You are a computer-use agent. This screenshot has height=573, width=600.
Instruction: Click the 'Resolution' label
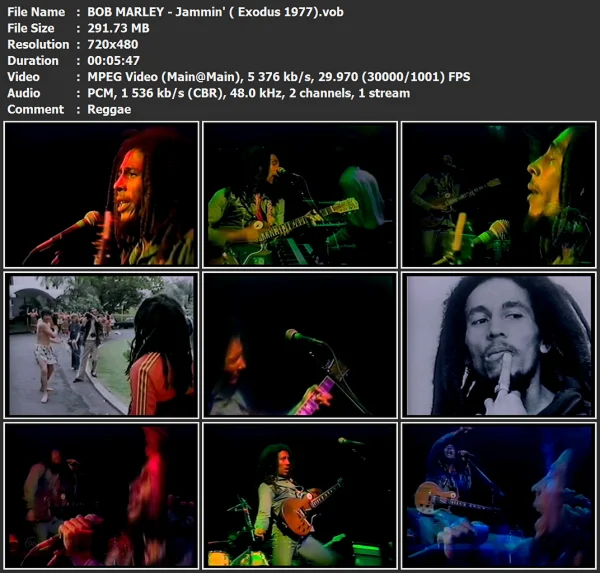point(38,44)
